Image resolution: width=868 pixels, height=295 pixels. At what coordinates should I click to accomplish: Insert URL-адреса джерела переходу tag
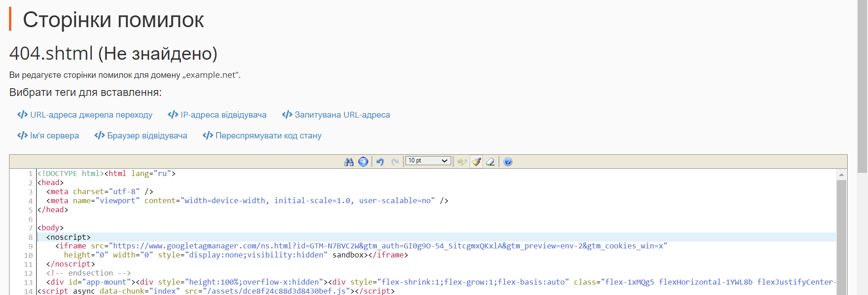(85, 115)
